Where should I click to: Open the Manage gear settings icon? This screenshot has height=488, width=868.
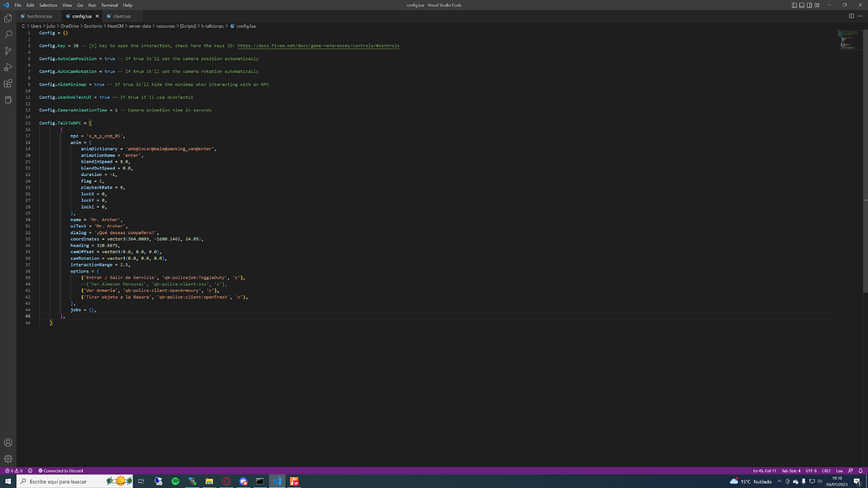click(x=8, y=459)
